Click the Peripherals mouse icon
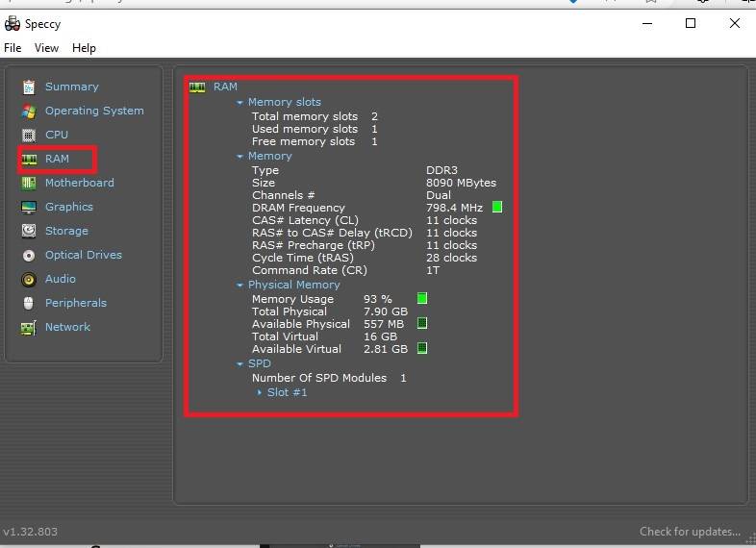 coord(29,303)
